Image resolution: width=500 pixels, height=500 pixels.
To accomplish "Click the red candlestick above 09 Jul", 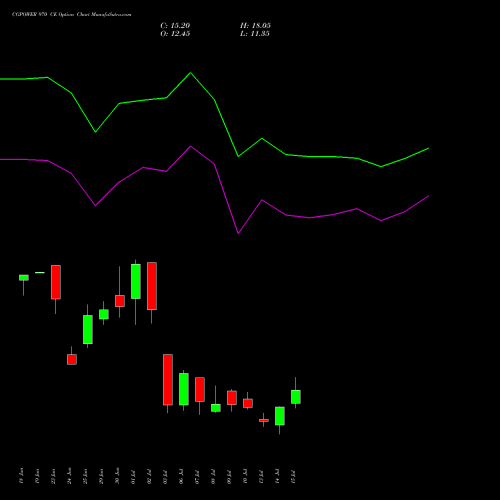I will (x=232, y=398).
